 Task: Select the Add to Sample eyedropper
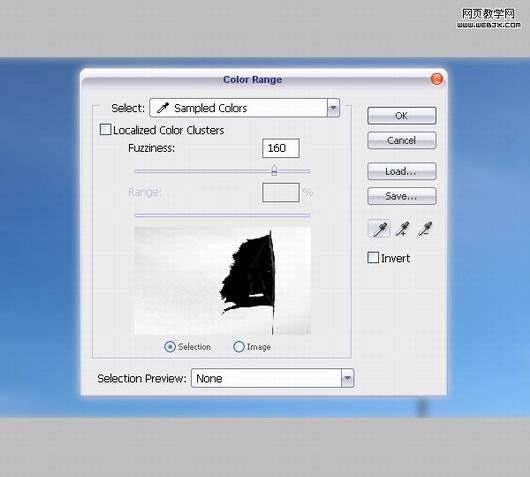[x=403, y=229]
